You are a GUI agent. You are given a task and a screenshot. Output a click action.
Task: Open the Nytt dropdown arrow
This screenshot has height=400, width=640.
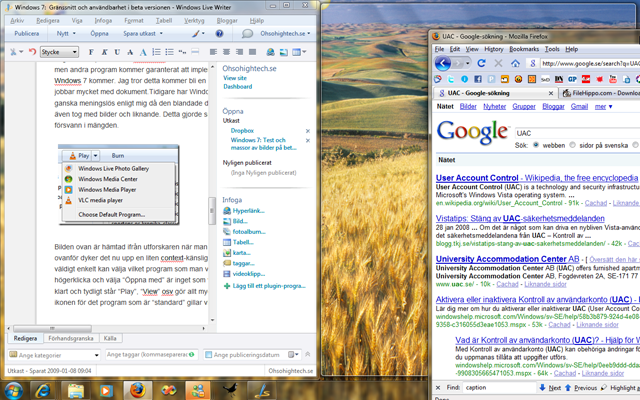pyautogui.click(x=74, y=33)
